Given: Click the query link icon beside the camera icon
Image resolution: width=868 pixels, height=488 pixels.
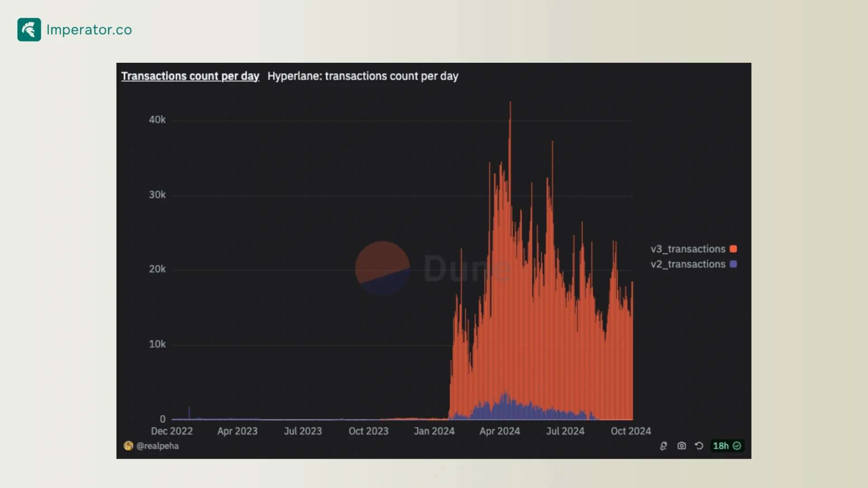Looking at the screenshot, I should (663, 446).
